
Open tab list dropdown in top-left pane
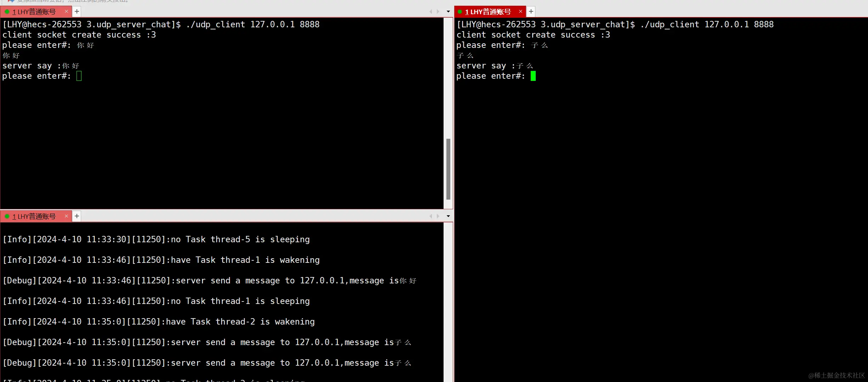(x=448, y=11)
